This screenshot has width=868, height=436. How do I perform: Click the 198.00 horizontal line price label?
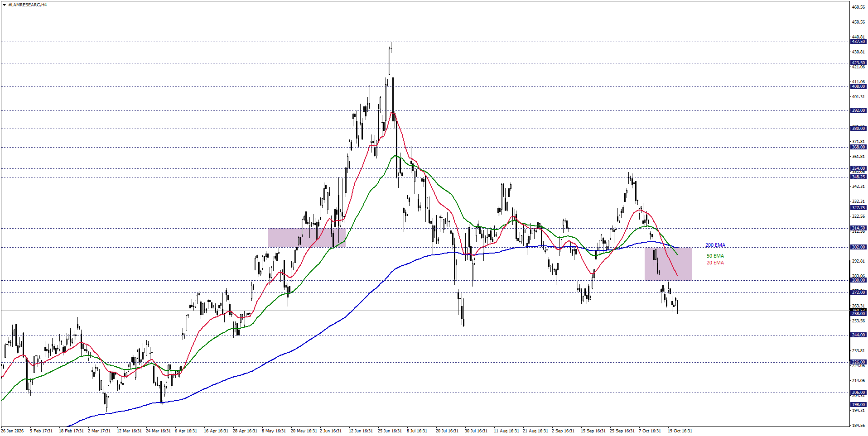[x=858, y=405]
